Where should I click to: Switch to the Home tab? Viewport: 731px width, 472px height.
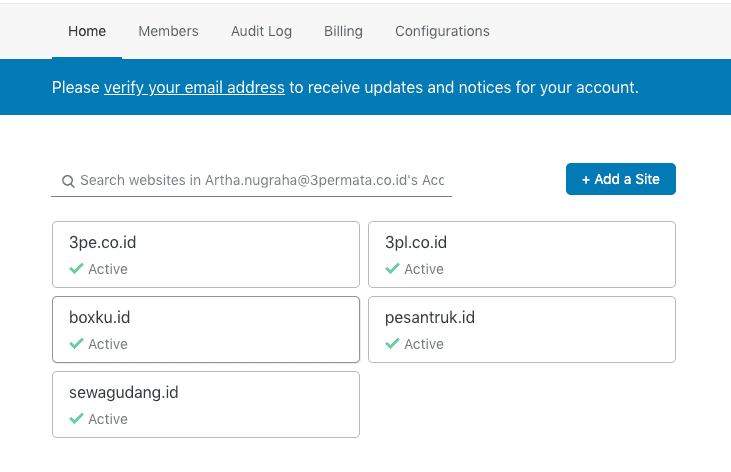[87, 31]
